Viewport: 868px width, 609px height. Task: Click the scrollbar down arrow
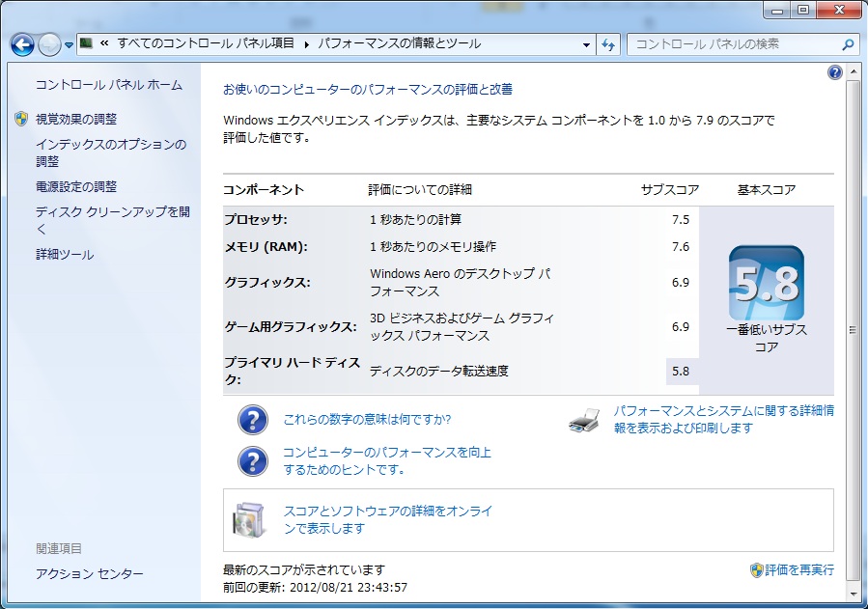[854, 595]
